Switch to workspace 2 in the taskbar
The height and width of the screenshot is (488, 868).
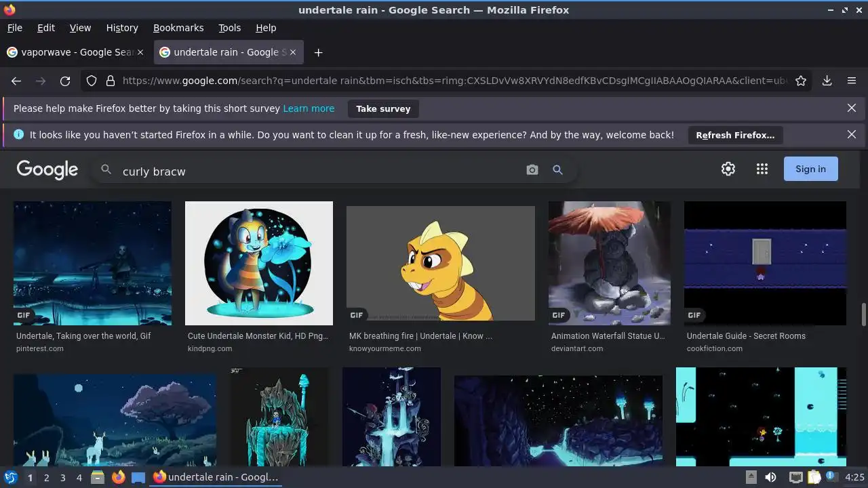[x=46, y=477]
